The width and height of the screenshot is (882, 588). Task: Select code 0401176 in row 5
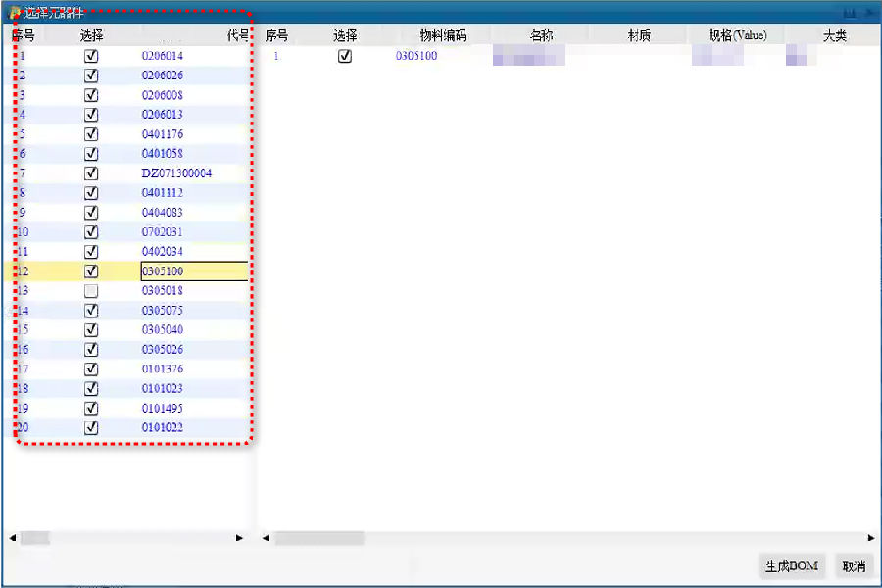point(163,134)
